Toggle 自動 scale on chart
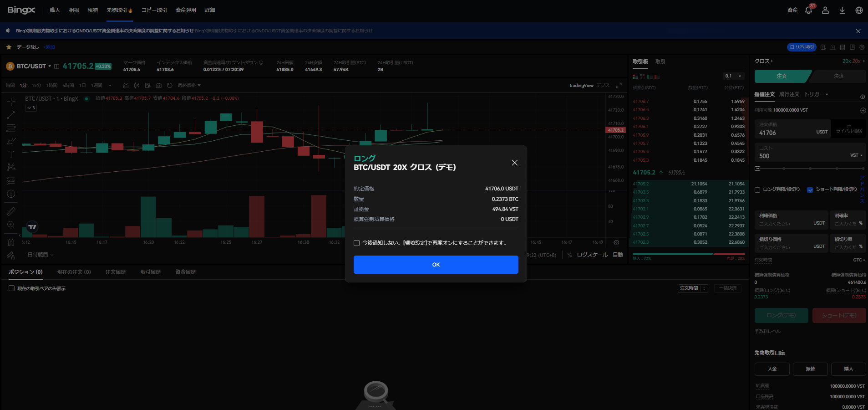868x410 pixels. click(x=618, y=255)
